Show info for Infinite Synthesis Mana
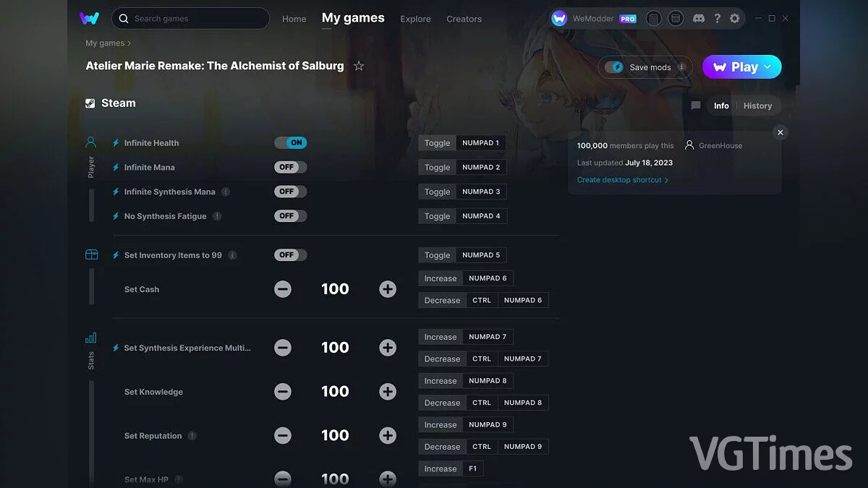Viewport: 868px width, 488px height. click(x=226, y=192)
